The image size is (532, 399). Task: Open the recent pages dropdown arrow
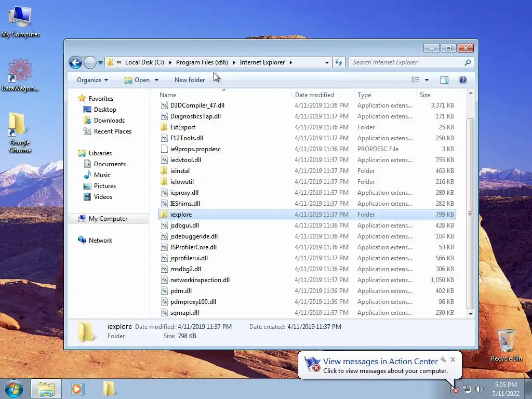point(100,63)
